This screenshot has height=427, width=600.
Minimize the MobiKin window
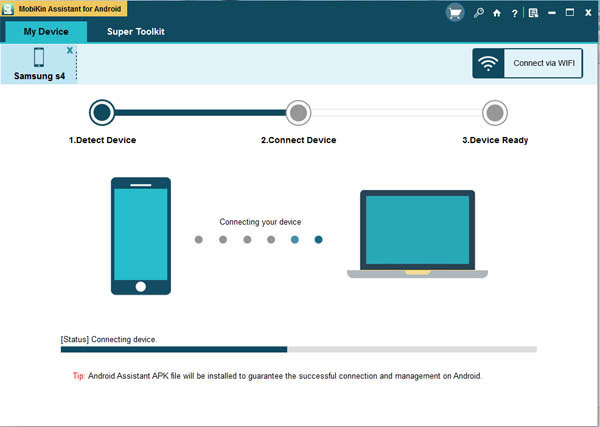(552, 13)
